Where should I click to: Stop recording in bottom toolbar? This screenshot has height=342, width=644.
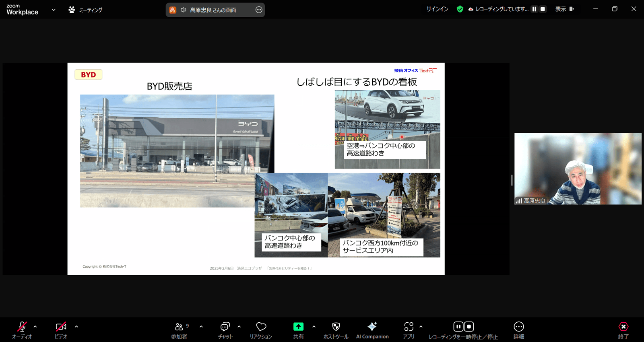pos(469,326)
